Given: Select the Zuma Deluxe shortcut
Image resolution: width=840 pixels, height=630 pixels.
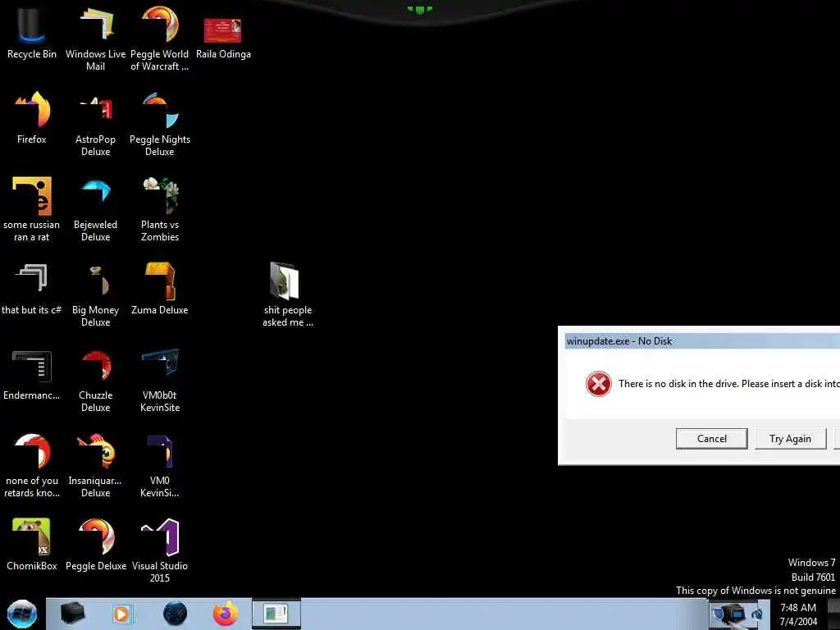Looking at the screenshot, I should 160,290.
